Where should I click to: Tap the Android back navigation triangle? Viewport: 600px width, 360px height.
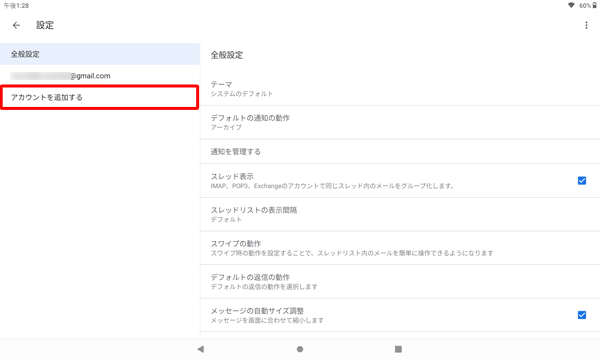(x=201, y=349)
